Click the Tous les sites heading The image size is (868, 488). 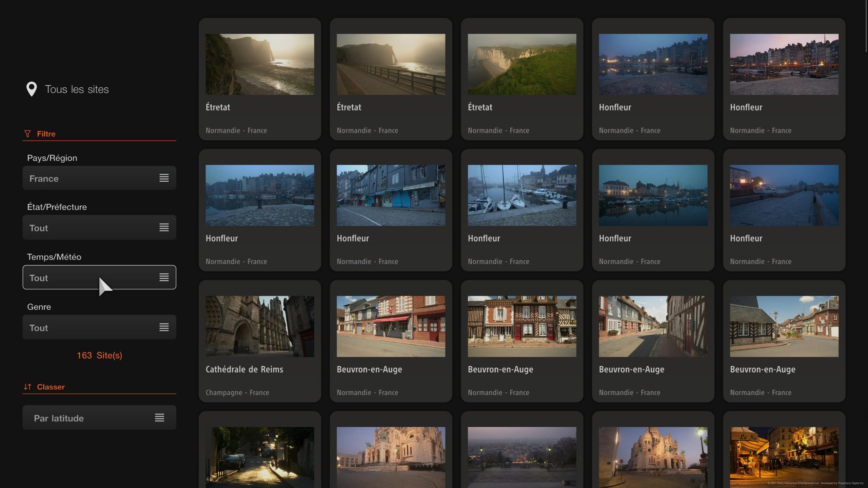[77, 89]
